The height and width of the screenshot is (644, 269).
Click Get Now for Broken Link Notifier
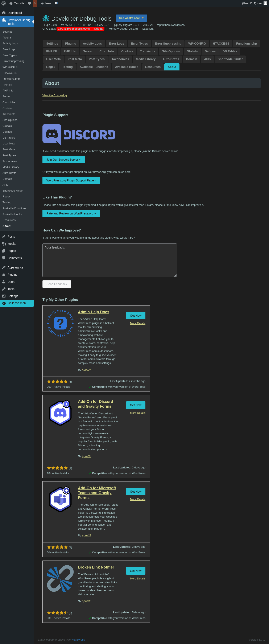click(136, 571)
